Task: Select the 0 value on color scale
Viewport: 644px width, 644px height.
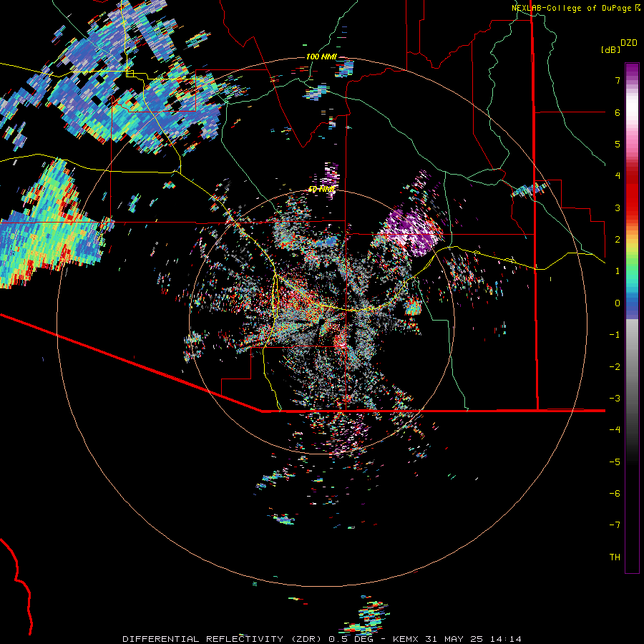Action: click(x=618, y=303)
